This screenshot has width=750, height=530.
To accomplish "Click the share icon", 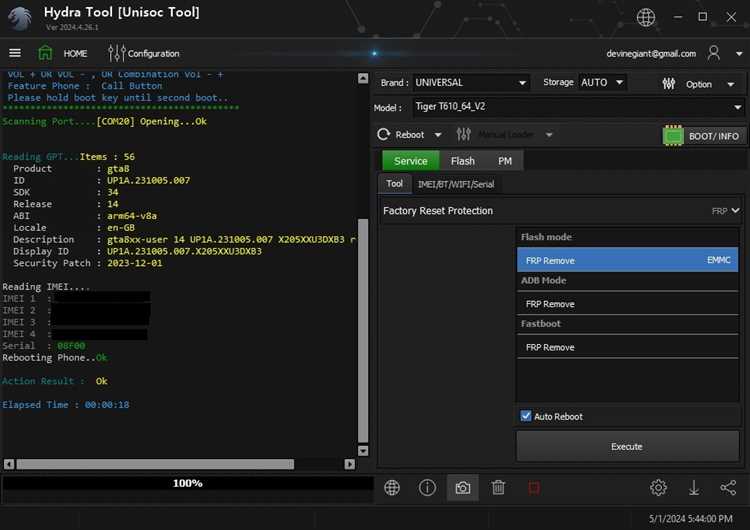I will 728,488.
